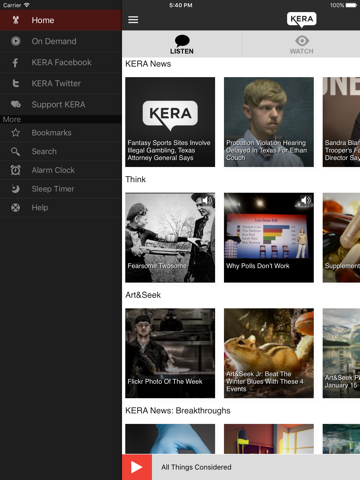
Task: Open the Why Polls Don't Work episode
Action: click(x=269, y=237)
